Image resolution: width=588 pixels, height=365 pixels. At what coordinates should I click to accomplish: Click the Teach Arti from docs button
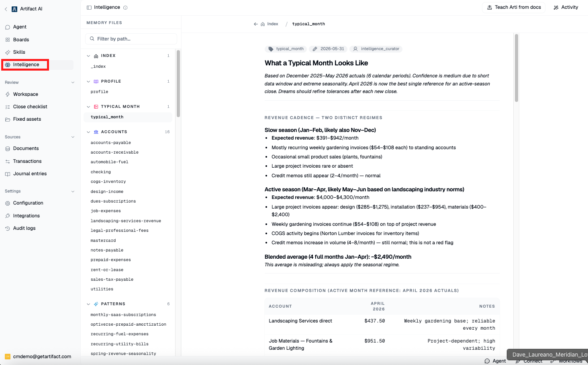(514, 7)
